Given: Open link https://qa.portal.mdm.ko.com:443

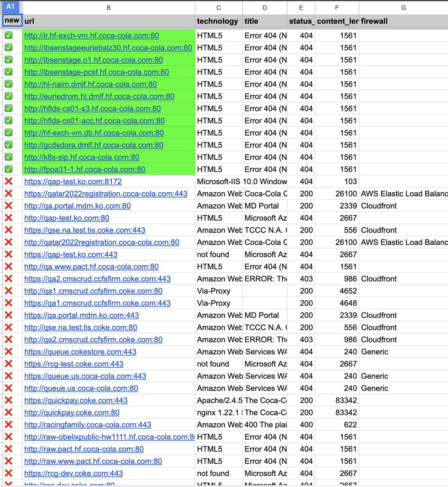Looking at the screenshot, I should pyautogui.click(x=82, y=316).
